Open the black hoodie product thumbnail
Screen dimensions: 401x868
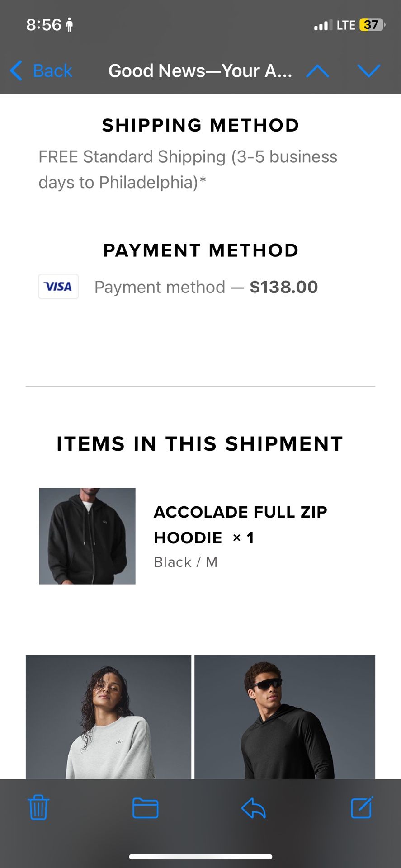click(x=87, y=536)
